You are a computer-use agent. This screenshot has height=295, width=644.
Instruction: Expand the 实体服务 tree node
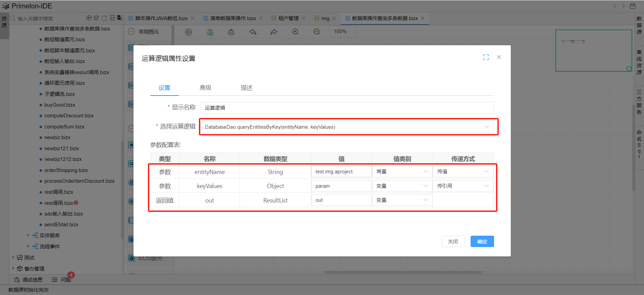click(x=28, y=235)
